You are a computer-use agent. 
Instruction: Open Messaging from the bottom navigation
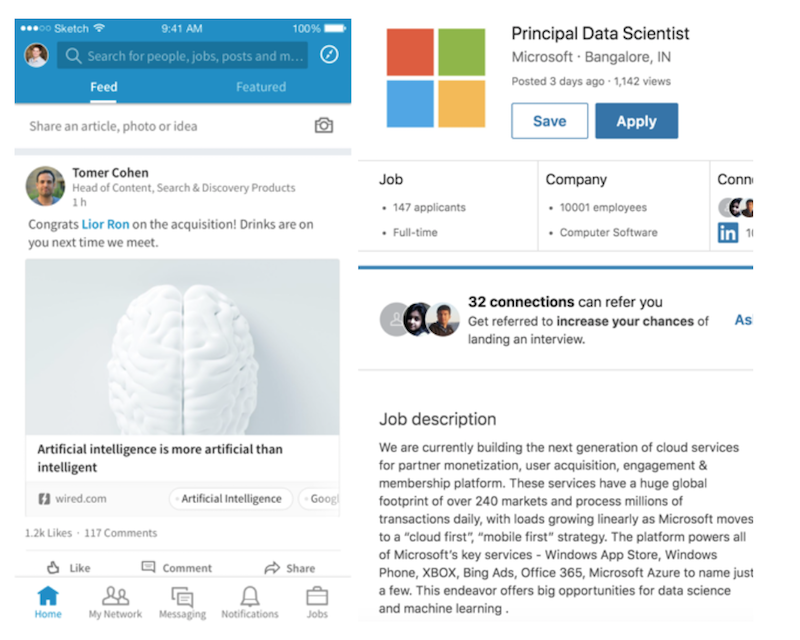(182, 602)
